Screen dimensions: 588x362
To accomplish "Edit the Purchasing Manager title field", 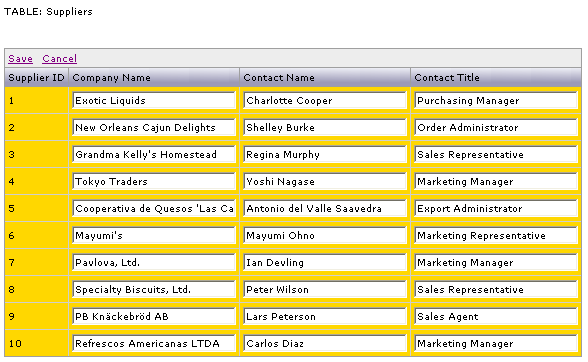I will (496, 101).
